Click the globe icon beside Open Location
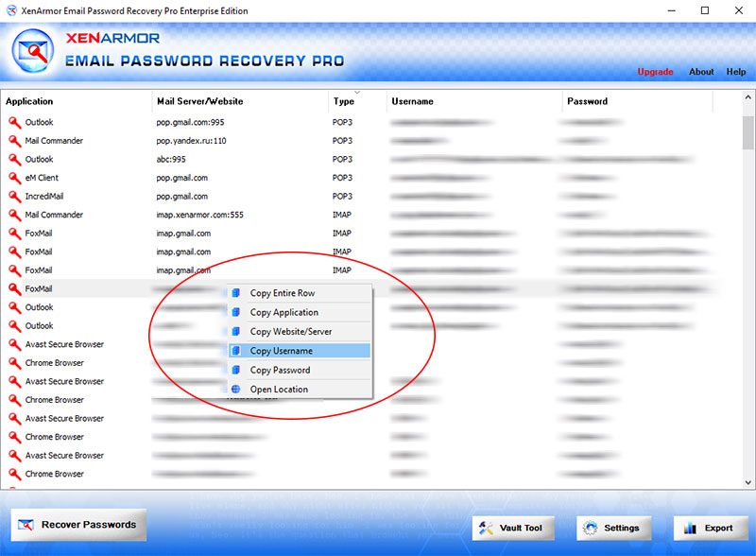756x556 pixels. [x=235, y=389]
